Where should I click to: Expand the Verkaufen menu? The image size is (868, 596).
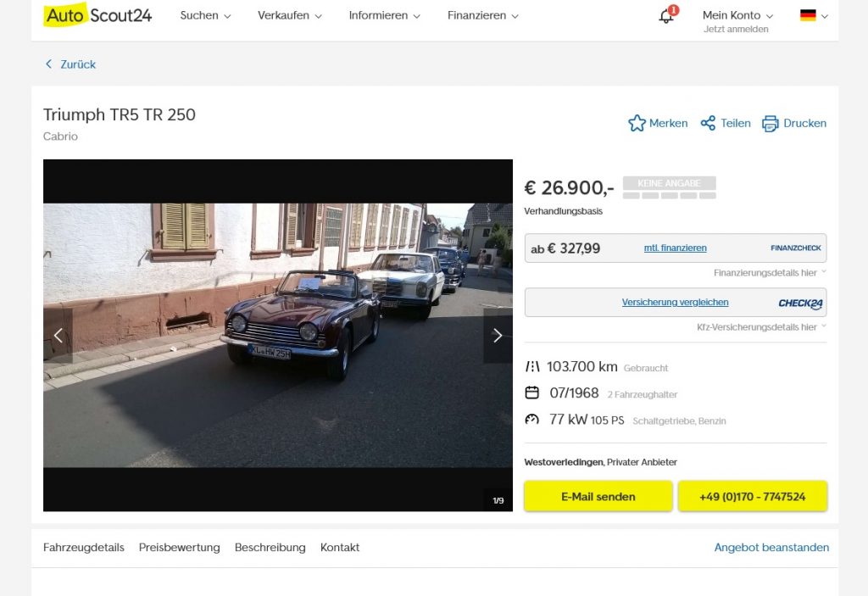point(290,15)
